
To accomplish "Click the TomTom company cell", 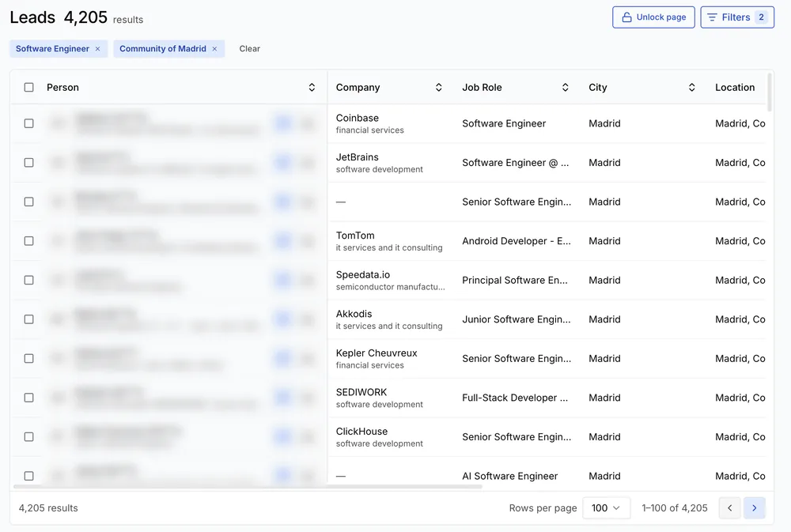I will pyautogui.click(x=389, y=241).
